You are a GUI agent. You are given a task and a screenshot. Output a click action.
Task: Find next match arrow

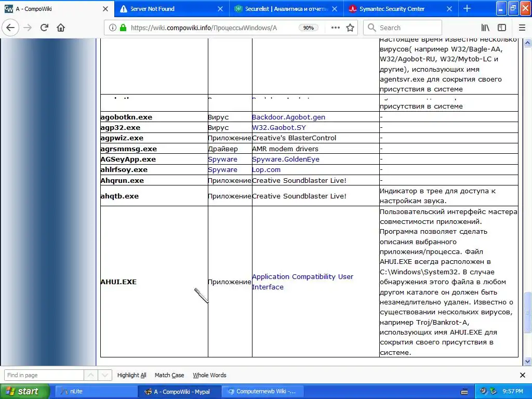[x=105, y=375]
